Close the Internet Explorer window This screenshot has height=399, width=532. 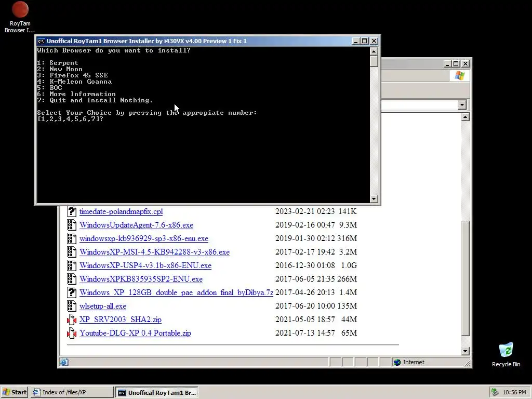pos(465,64)
